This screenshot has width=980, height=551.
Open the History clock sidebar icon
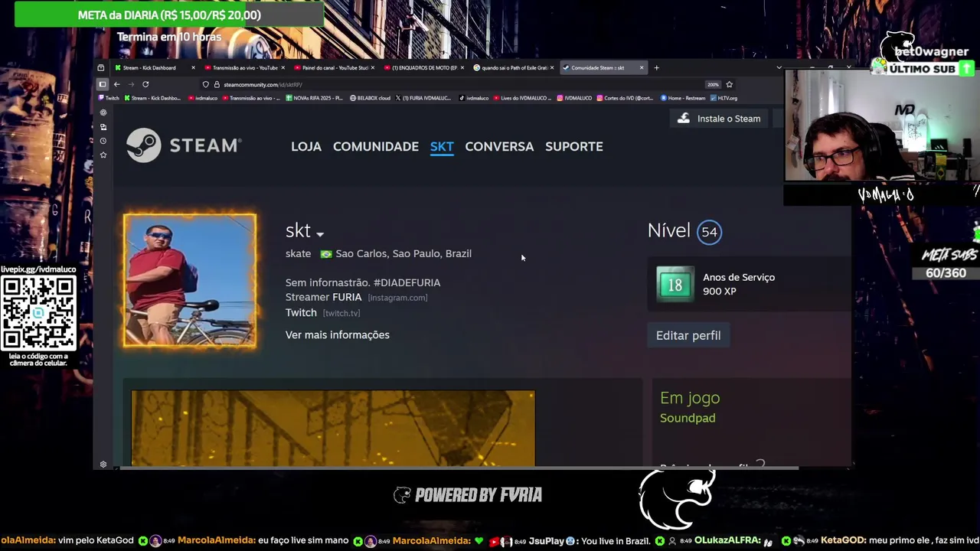(103, 141)
